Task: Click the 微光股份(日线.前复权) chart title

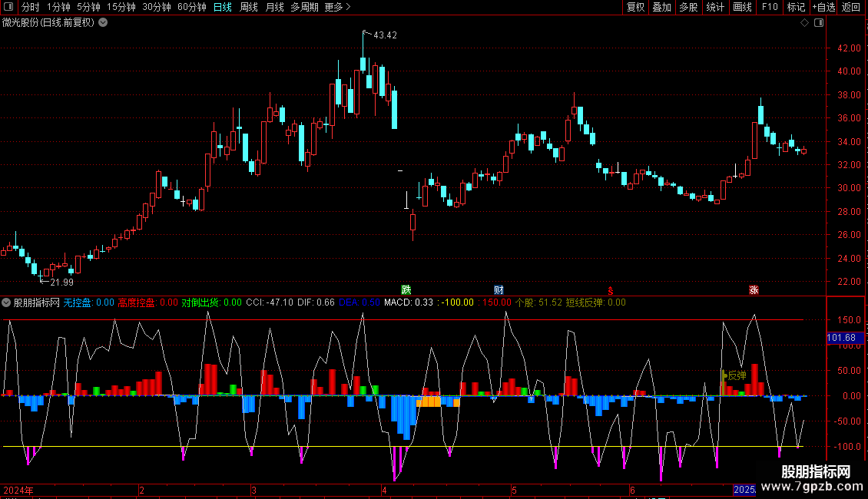Action: click(x=48, y=22)
